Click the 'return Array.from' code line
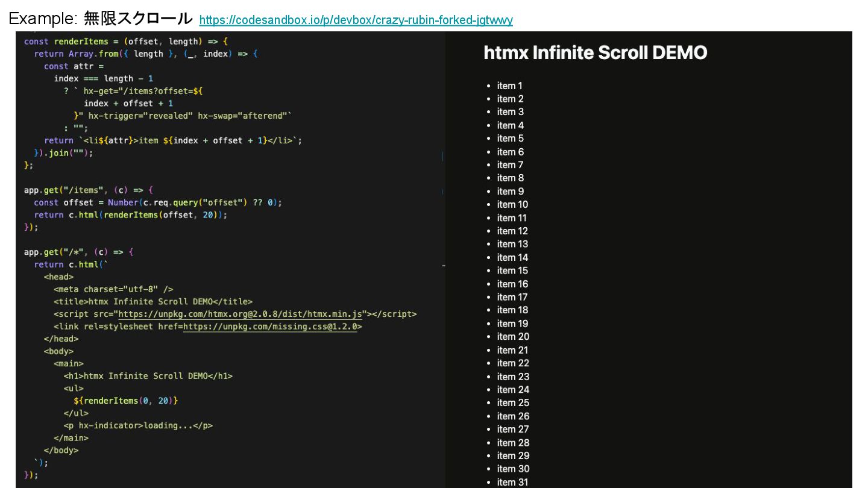The width and height of the screenshot is (868, 488). tap(146, 54)
